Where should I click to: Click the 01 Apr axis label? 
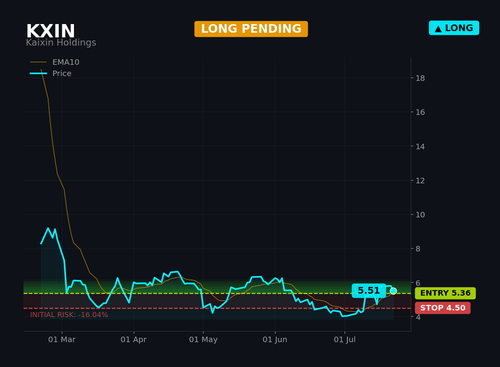[x=133, y=340]
